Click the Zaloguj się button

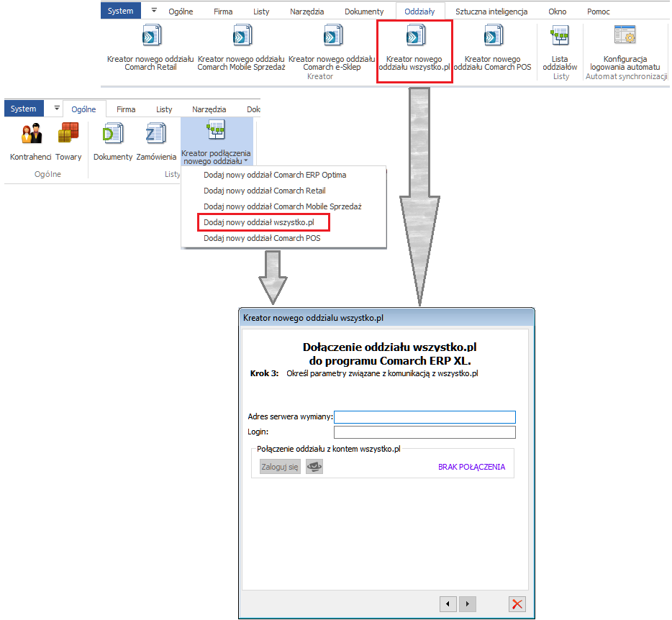pyautogui.click(x=280, y=467)
